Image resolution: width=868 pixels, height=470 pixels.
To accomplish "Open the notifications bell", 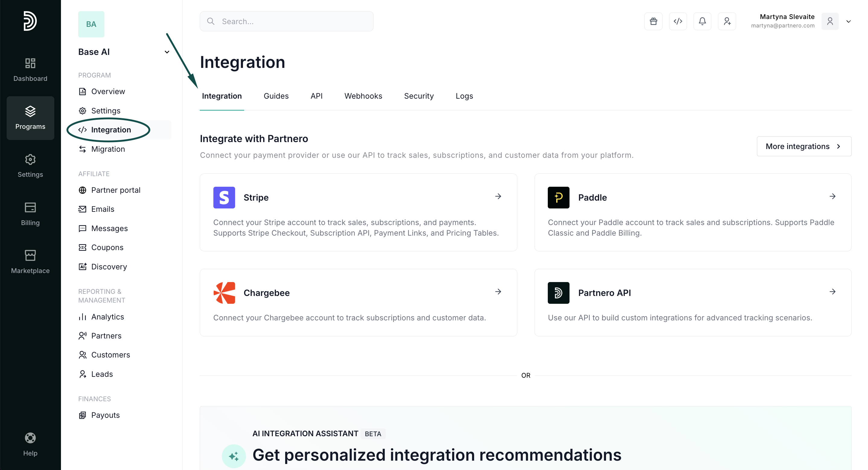I will (x=702, y=21).
